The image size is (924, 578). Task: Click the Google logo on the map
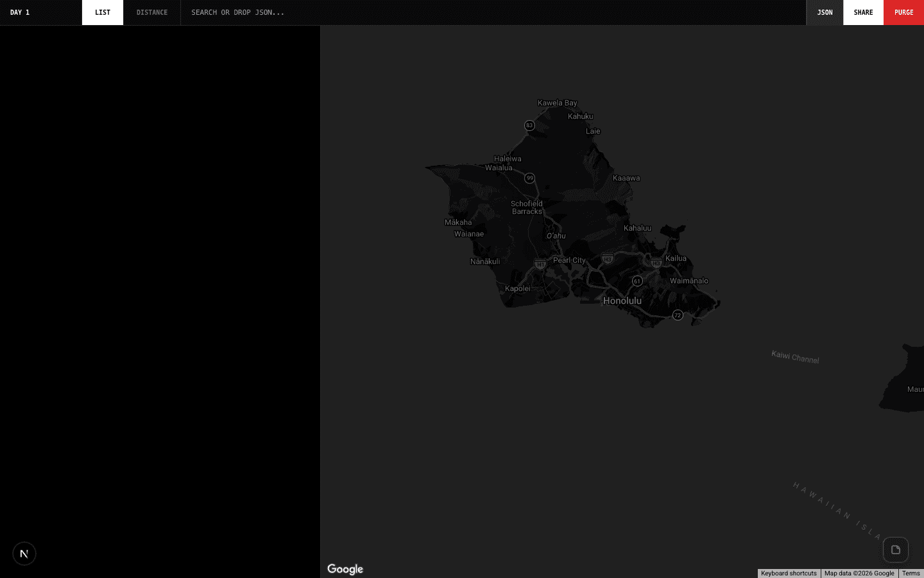pyautogui.click(x=345, y=569)
